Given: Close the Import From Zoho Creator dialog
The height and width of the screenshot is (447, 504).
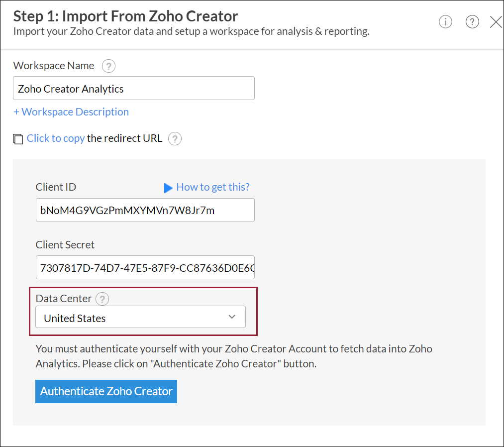Looking at the screenshot, I should (x=496, y=21).
